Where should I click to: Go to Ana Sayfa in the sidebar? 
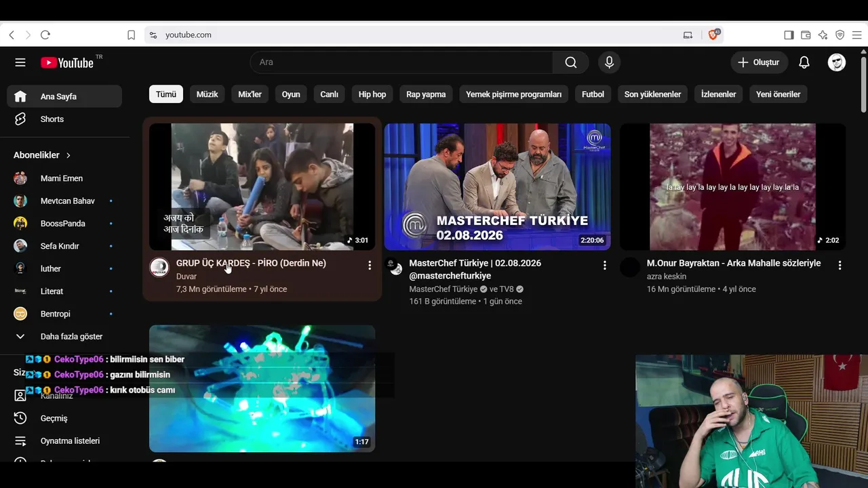click(x=64, y=96)
